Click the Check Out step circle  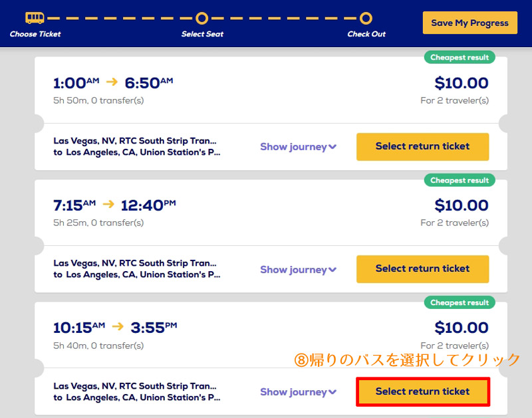click(x=366, y=19)
